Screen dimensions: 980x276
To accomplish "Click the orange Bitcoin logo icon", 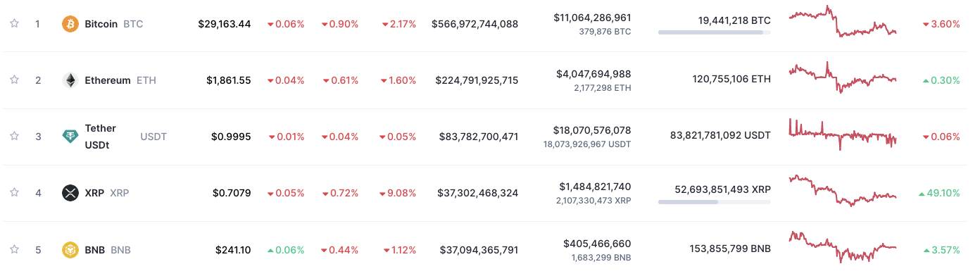I will point(70,24).
